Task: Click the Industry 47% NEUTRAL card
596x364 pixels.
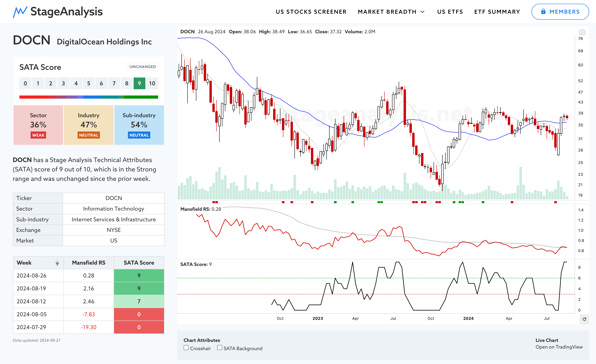Action: (89, 125)
